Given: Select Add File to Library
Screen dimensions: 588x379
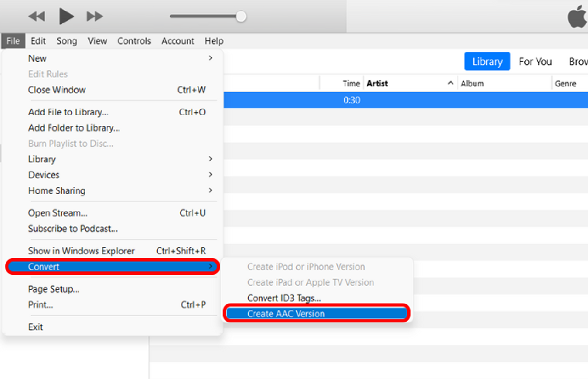Looking at the screenshot, I should click(113, 112).
